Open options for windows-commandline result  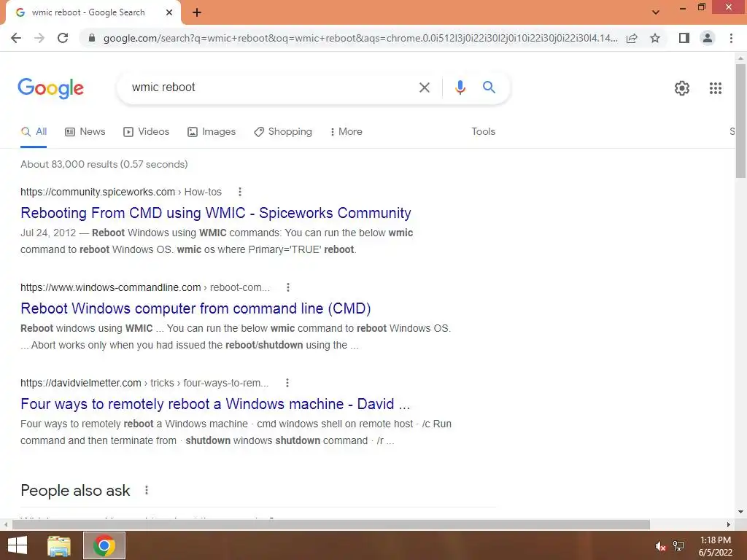coord(287,287)
